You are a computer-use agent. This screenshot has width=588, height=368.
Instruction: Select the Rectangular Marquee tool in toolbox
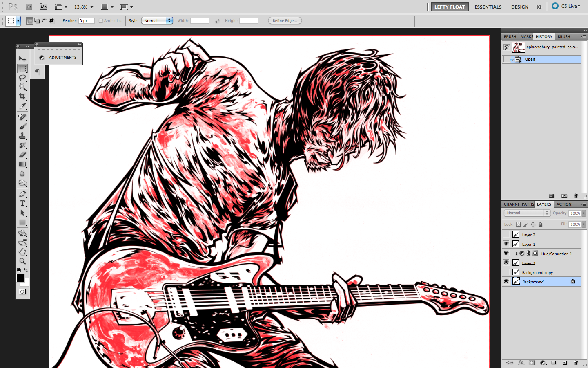pyautogui.click(x=22, y=68)
